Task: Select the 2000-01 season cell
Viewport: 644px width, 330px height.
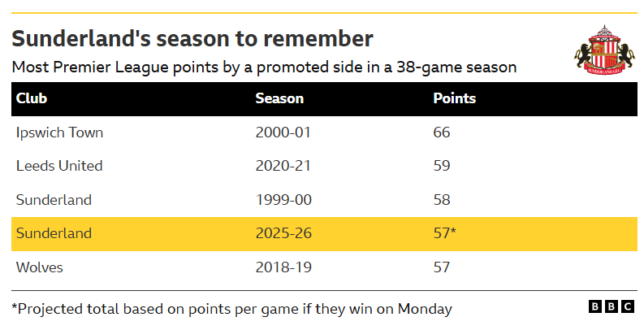Action: tap(283, 132)
